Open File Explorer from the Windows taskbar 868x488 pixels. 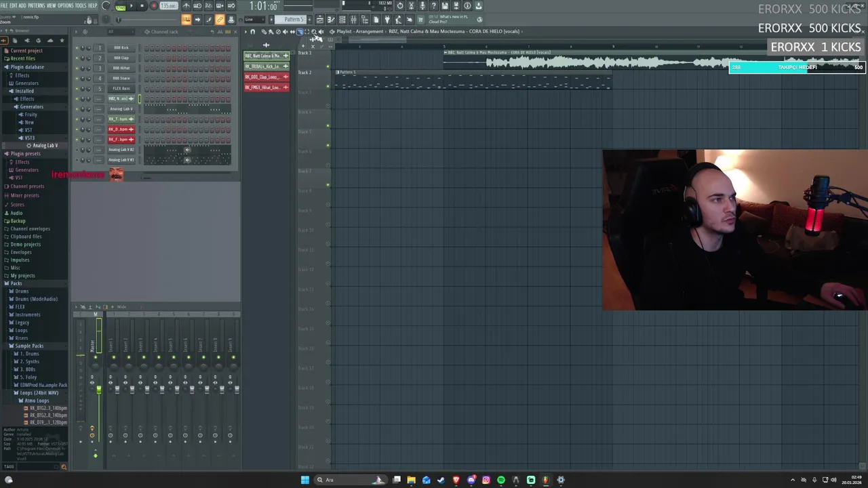411,480
